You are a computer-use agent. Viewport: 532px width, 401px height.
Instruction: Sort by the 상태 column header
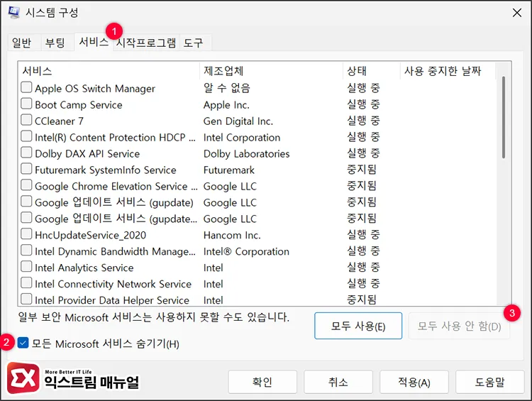tap(372, 71)
